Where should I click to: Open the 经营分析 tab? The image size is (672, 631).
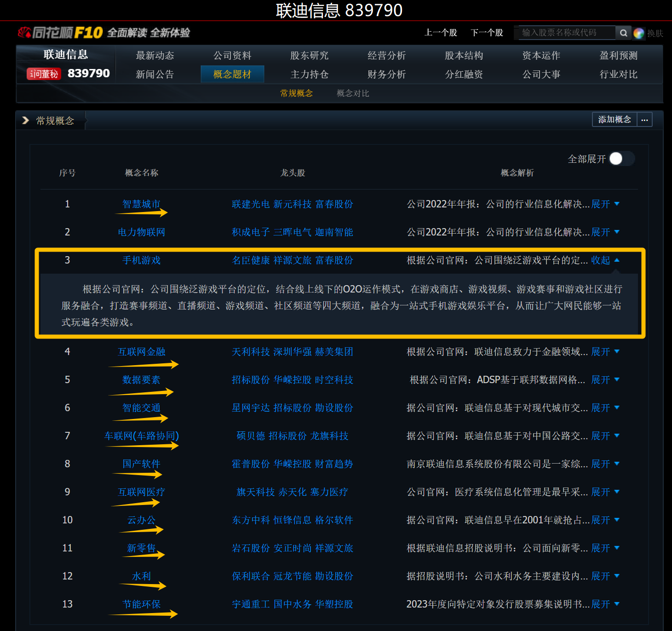click(387, 56)
